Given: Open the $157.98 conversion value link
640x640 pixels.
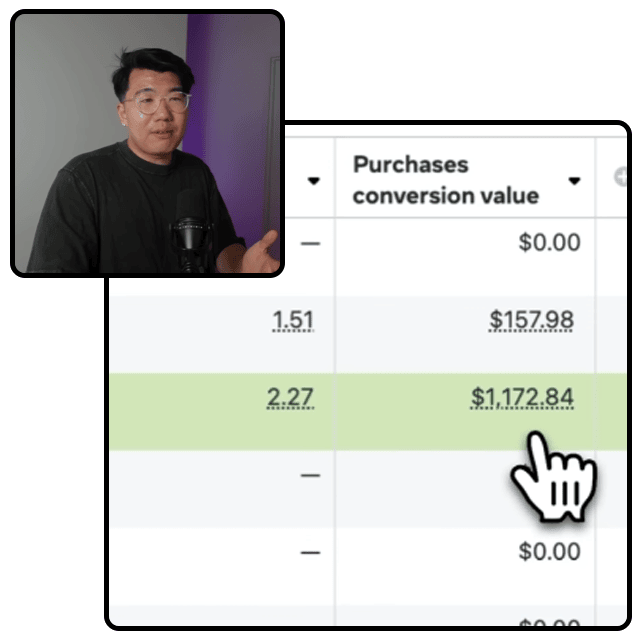Looking at the screenshot, I should click(x=531, y=320).
